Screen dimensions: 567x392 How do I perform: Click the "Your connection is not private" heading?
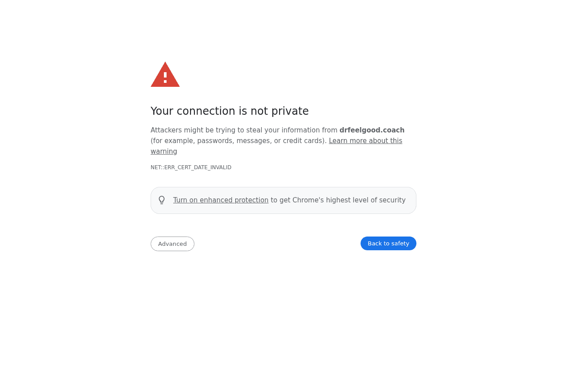229,111
